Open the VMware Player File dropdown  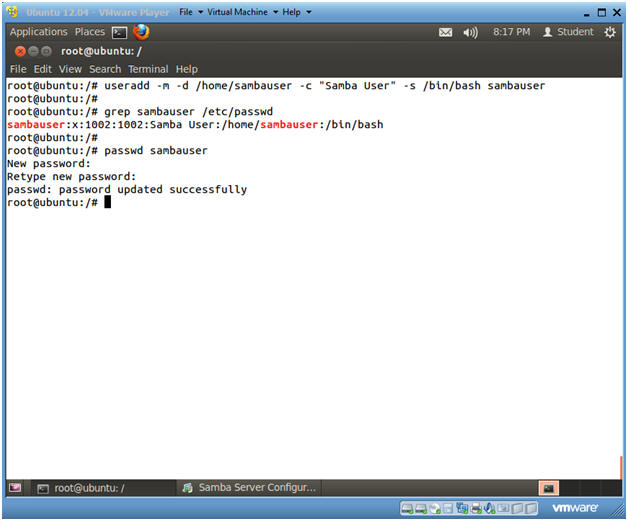tap(191, 12)
